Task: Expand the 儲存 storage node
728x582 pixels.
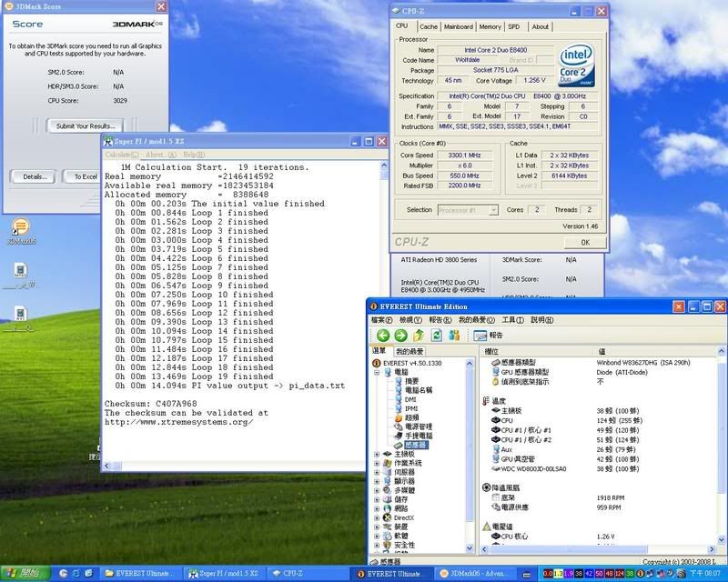Action: pyautogui.click(x=377, y=499)
